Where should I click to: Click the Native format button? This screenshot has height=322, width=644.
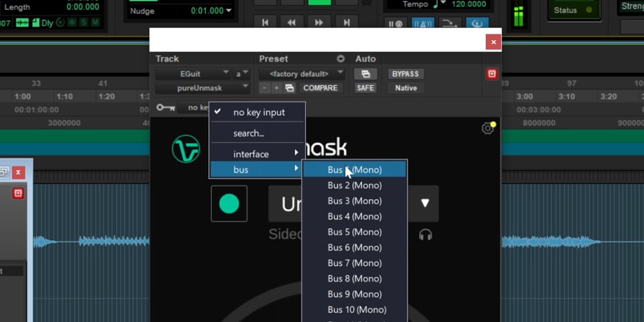coord(406,88)
